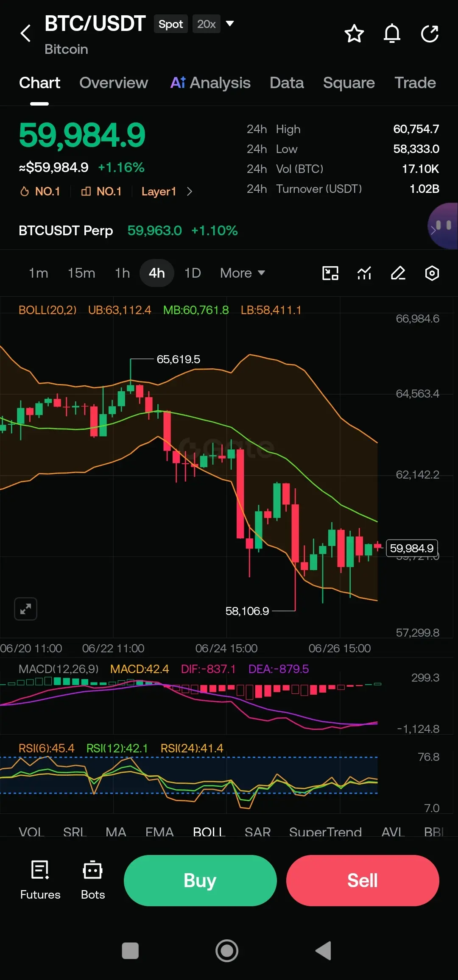Open the Bitcoin pair switcher dropdown arrow
This screenshot has width=458, height=980.
pos(230,24)
